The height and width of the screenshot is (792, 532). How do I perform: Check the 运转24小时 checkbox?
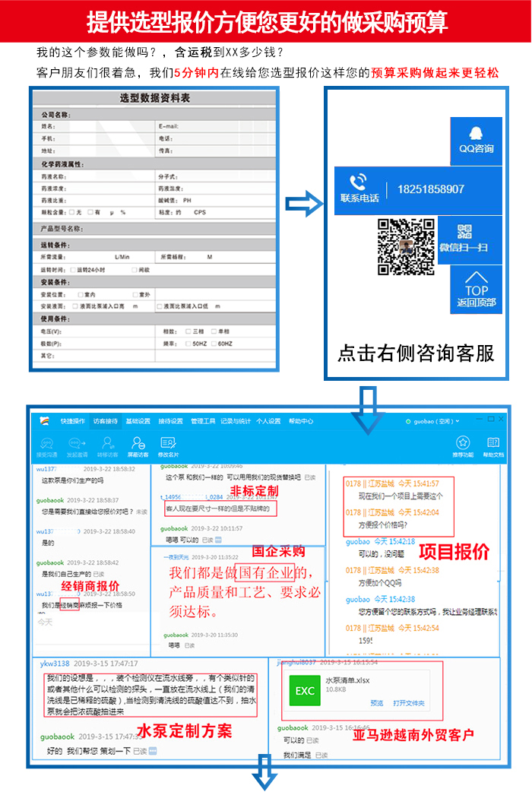[x=73, y=270]
